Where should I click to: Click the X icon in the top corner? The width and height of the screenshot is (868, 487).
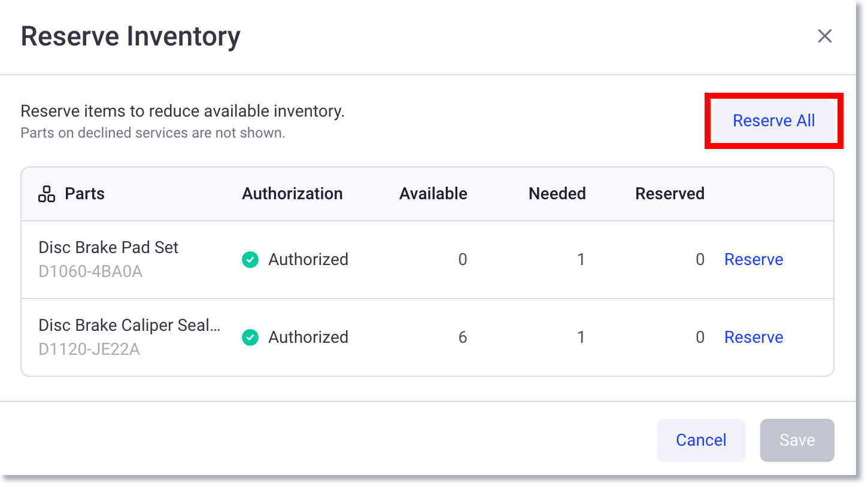click(825, 36)
